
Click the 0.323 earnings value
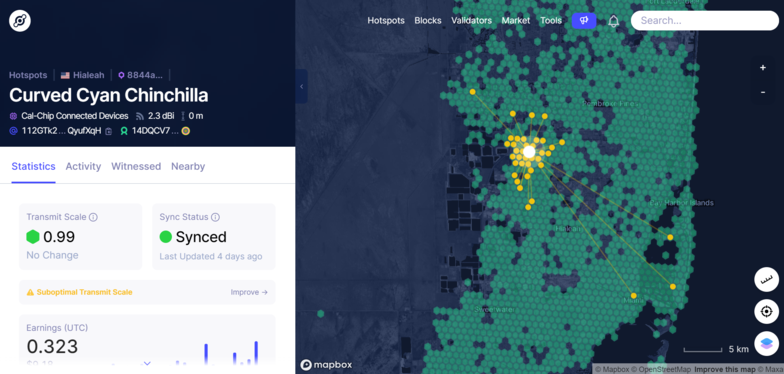point(52,346)
